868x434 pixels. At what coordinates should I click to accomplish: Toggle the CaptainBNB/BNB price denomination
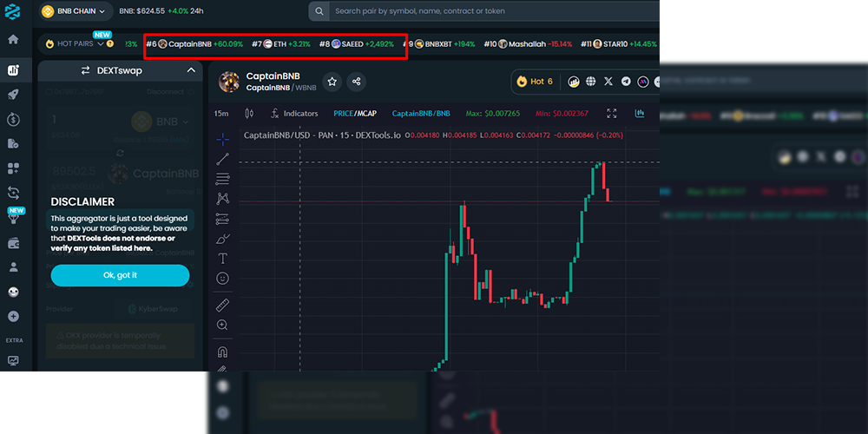(x=421, y=114)
